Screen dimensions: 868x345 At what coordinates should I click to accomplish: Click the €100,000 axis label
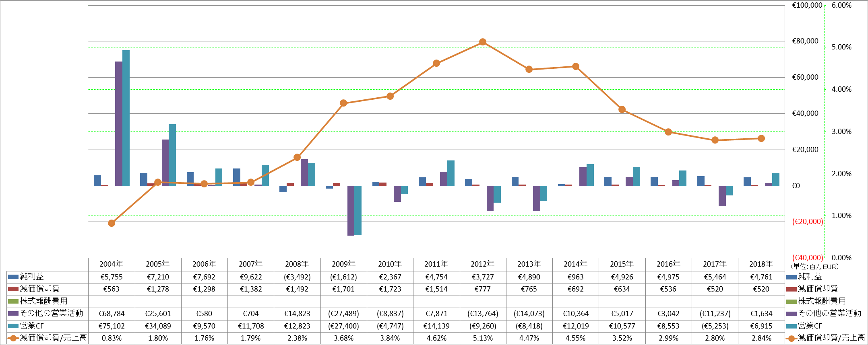807,5
